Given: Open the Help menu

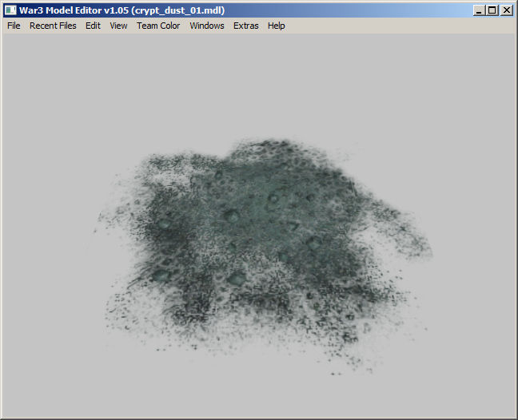Looking at the screenshot, I should (276, 26).
